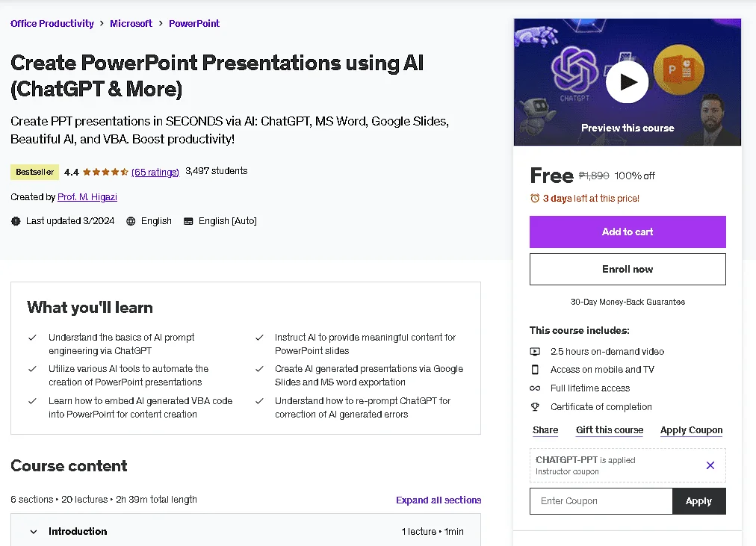Screen dimensions: 756x546
Task: Click the 3,497 students text
Action: click(216, 170)
